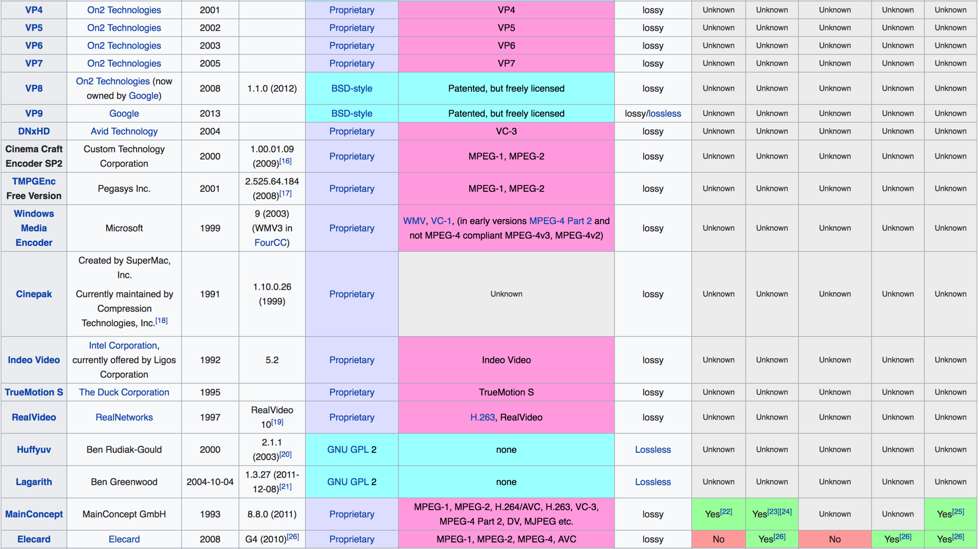Click Avid Technology creator link
This screenshot has width=980, height=549.
[124, 131]
